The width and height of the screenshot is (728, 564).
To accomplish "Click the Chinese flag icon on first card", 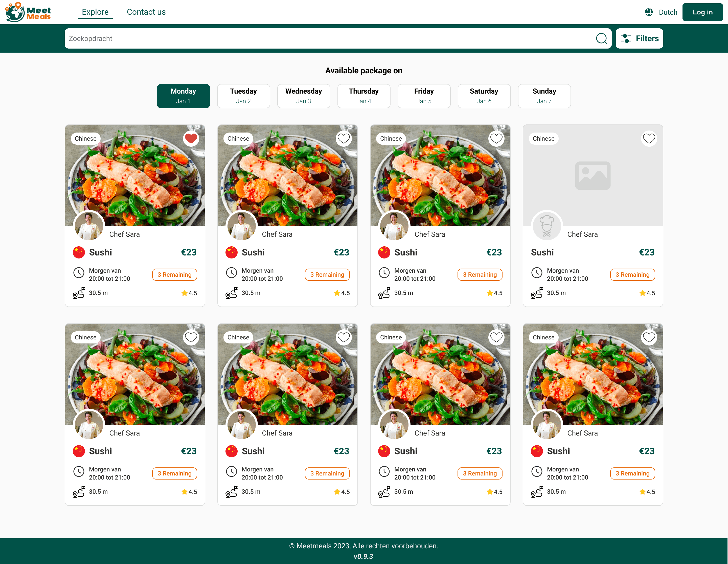I will click(x=79, y=252).
